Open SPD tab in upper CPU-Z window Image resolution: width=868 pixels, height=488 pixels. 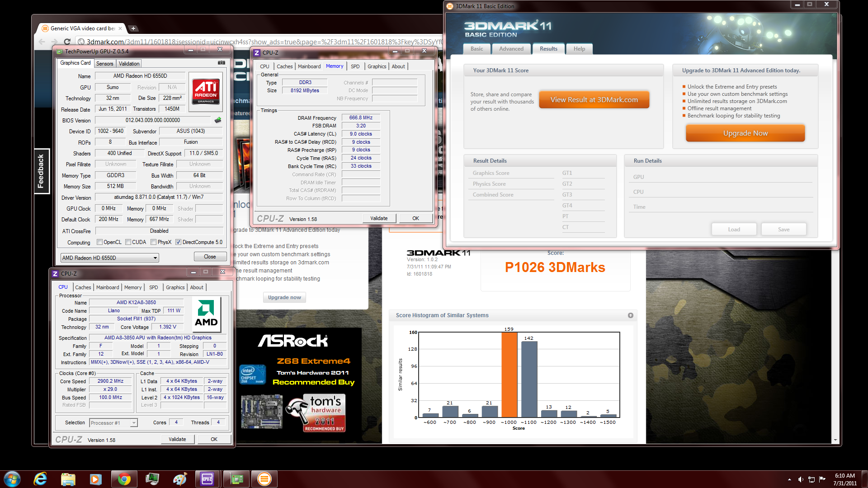(355, 66)
